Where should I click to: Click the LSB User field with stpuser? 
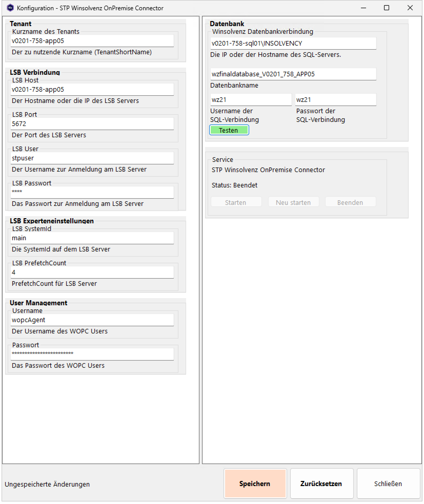pyautogui.click(x=92, y=158)
